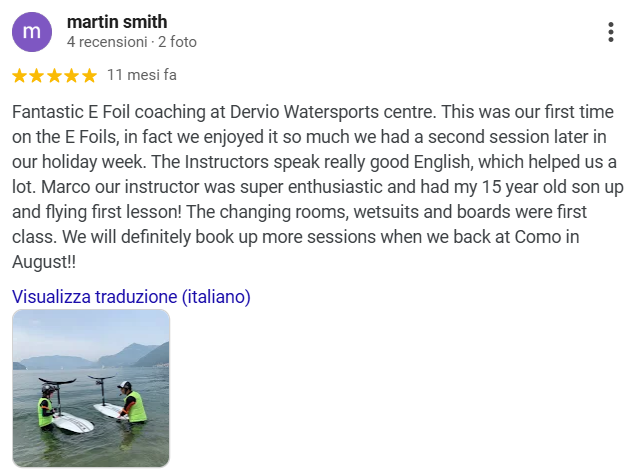The height and width of the screenshot is (472, 627).
Task: Click the third rating star
Action: (x=54, y=75)
